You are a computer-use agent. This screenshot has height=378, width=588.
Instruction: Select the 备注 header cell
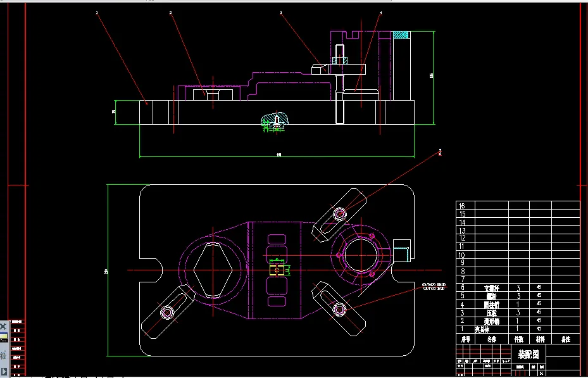point(565,339)
